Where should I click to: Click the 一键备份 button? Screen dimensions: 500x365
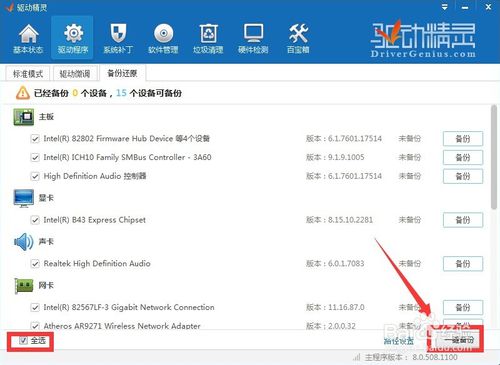tap(457, 340)
